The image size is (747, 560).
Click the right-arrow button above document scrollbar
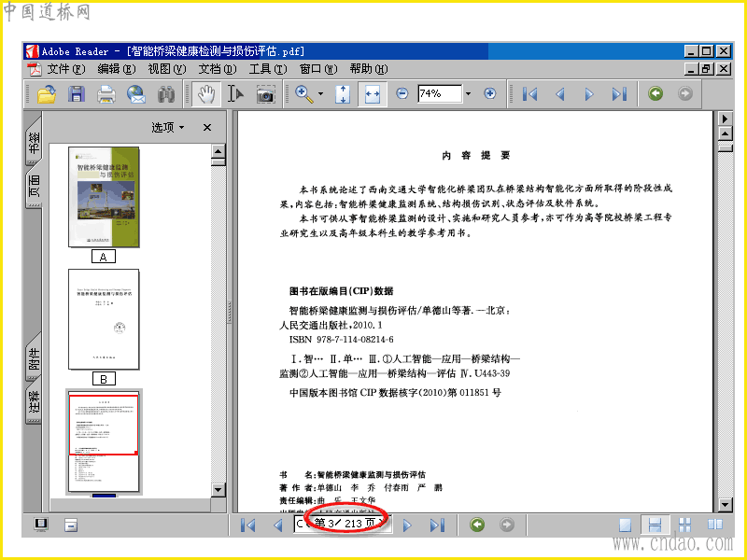pyautogui.click(x=725, y=119)
